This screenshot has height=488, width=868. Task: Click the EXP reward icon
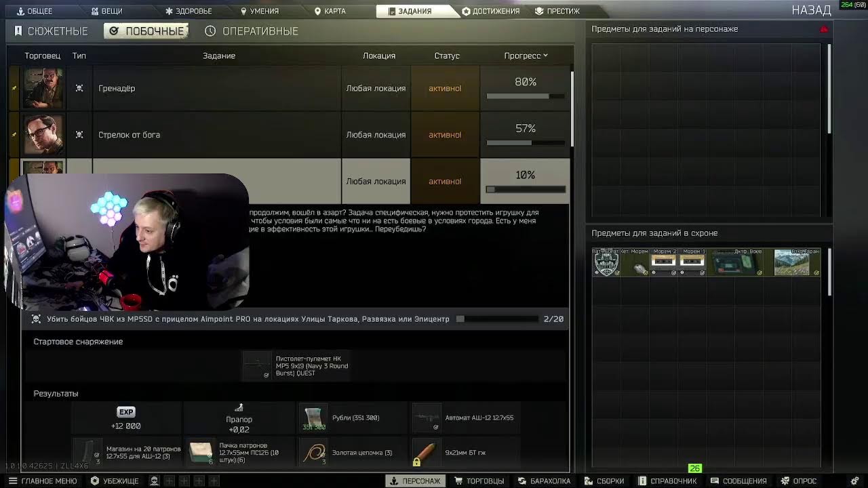pyautogui.click(x=126, y=412)
